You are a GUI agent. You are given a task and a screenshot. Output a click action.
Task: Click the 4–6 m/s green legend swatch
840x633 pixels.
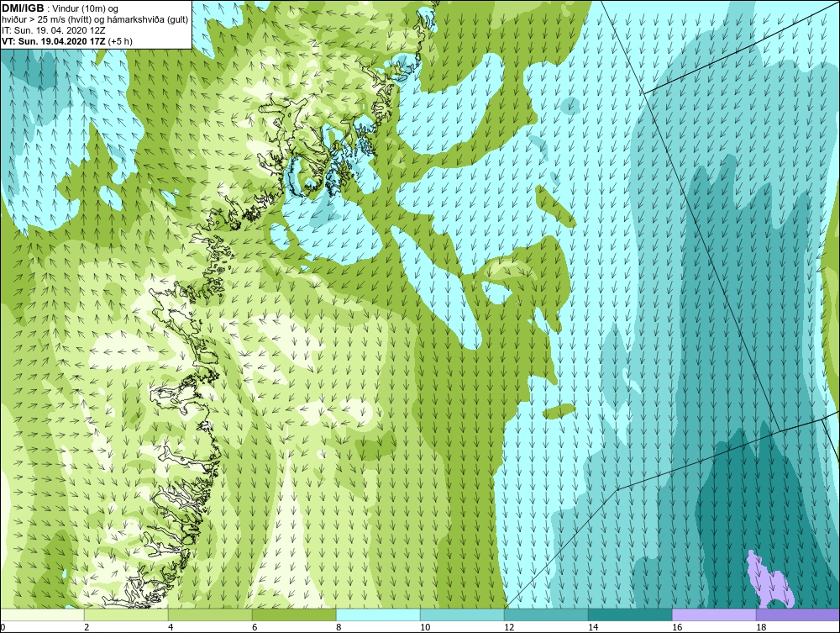[x=210, y=615]
